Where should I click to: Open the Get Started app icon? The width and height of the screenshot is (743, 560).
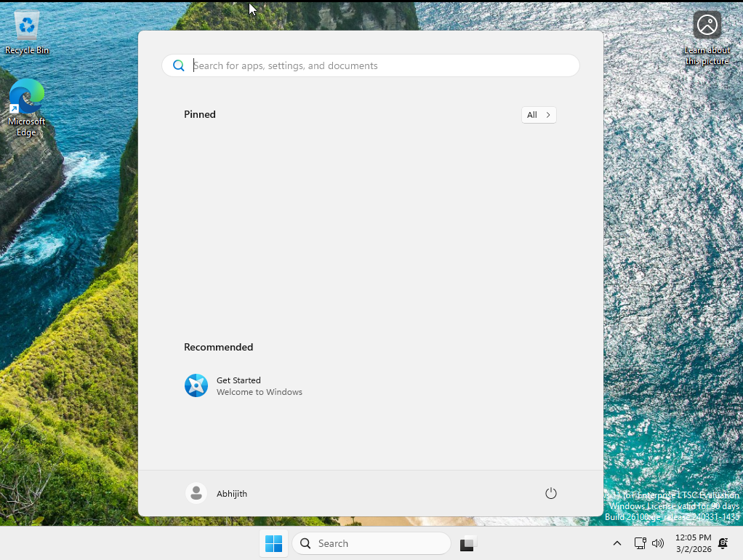point(196,385)
